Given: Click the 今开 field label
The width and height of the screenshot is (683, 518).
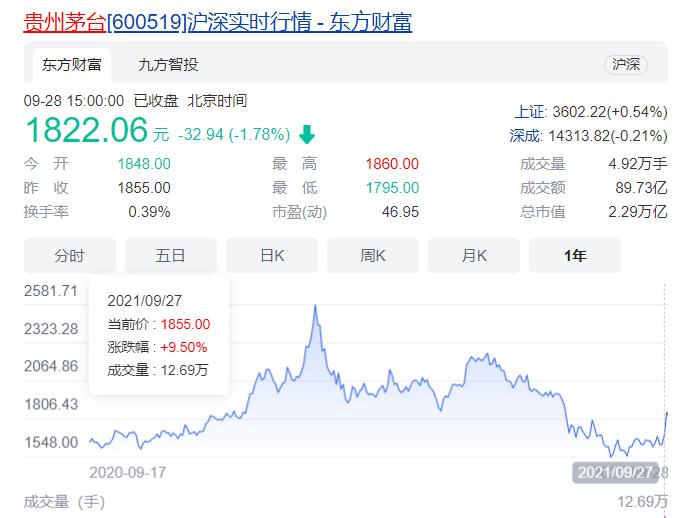Looking at the screenshot, I should tap(46, 164).
